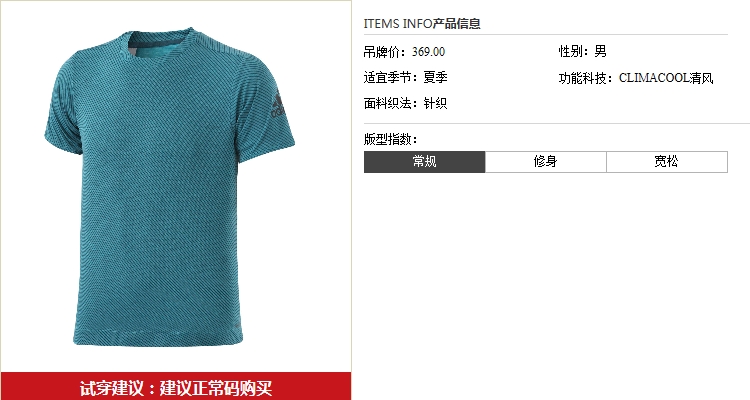Click the ITEMS INFO产品信息 heading
The width and height of the screenshot is (750, 400).
(x=422, y=23)
